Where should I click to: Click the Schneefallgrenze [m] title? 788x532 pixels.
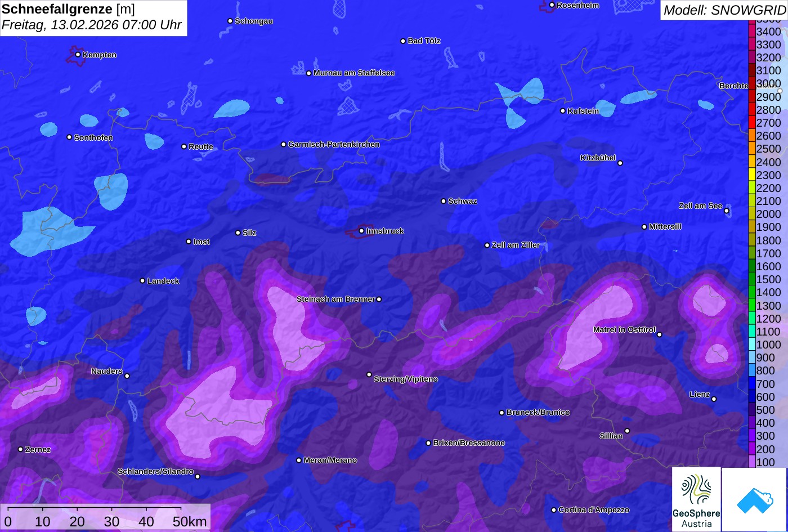coord(69,9)
